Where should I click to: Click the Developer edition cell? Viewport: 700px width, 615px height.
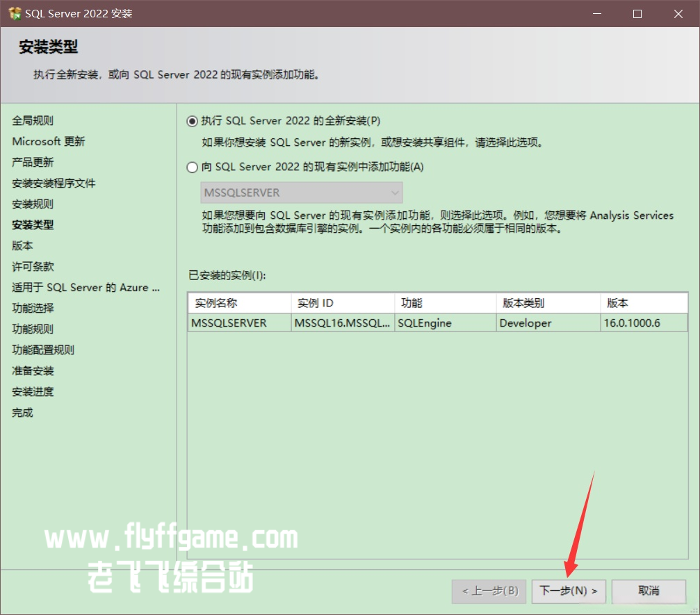point(548,323)
